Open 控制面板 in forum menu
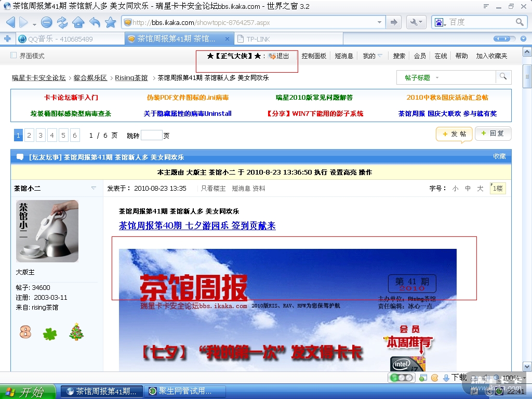 point(314,56)
